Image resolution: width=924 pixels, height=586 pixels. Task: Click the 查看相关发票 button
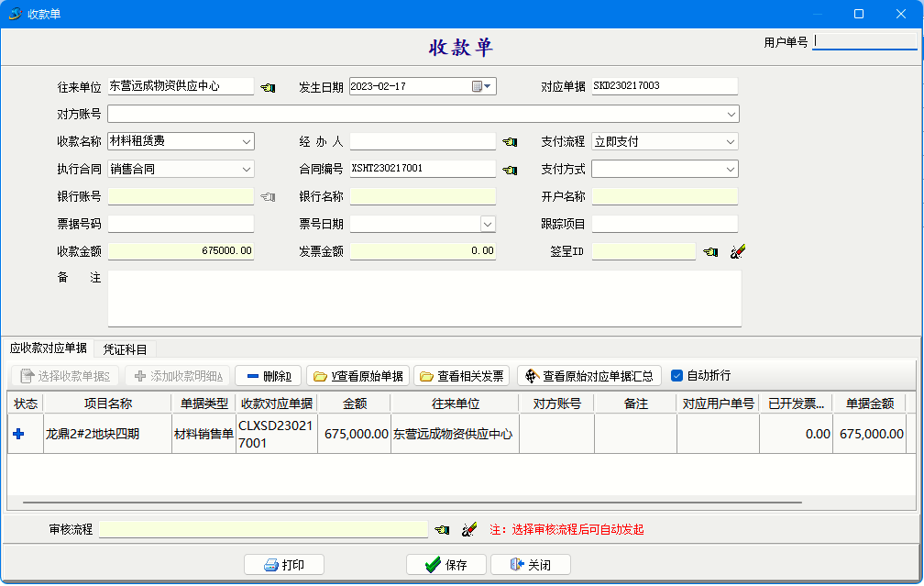(x=462, y=376)
